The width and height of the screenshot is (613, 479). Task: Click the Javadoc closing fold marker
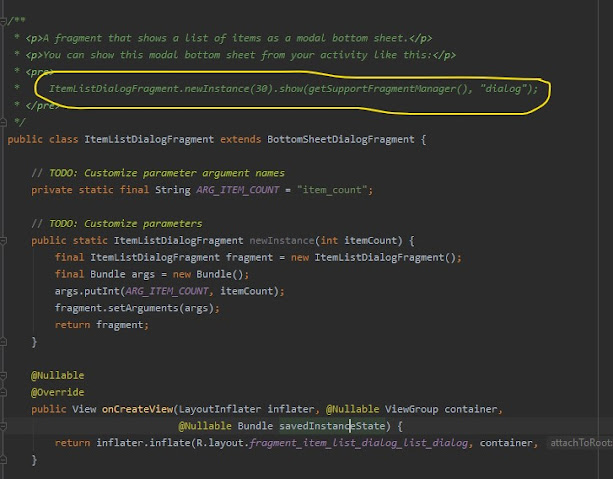pos(4,121)
